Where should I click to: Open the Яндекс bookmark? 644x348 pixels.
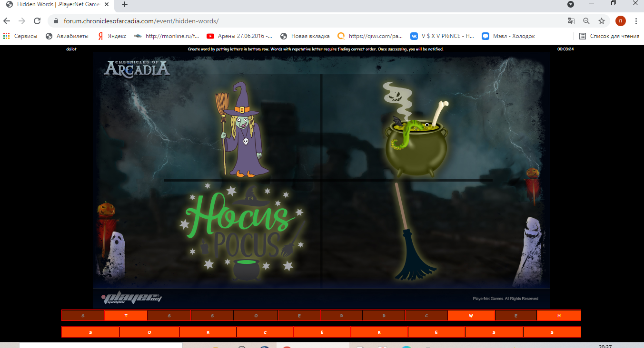coord(112,36)
